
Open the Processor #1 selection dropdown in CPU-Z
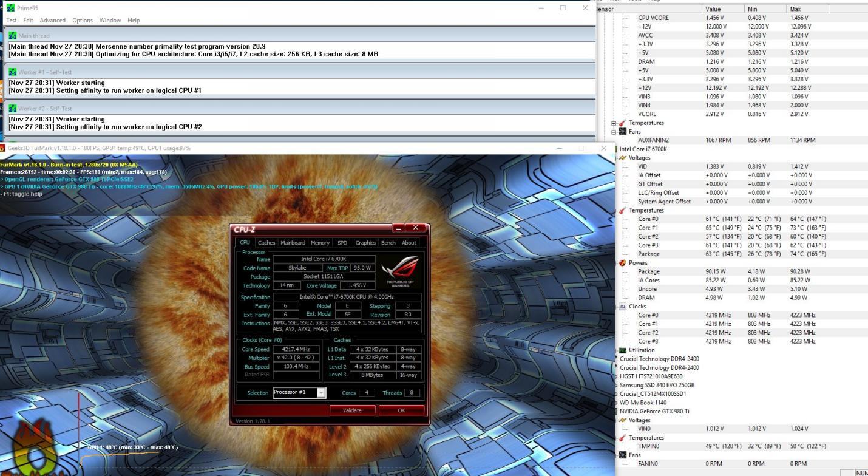[x=321, y=392]
